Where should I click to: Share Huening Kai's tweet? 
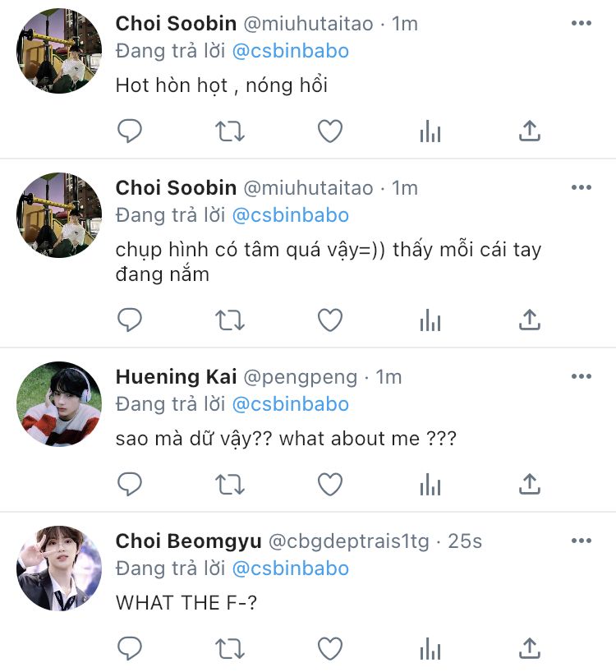point(530,484)
